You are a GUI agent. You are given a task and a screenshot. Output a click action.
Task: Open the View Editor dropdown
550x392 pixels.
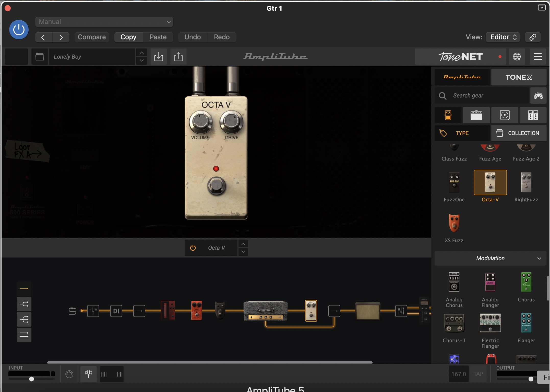[x=503, y=37]
